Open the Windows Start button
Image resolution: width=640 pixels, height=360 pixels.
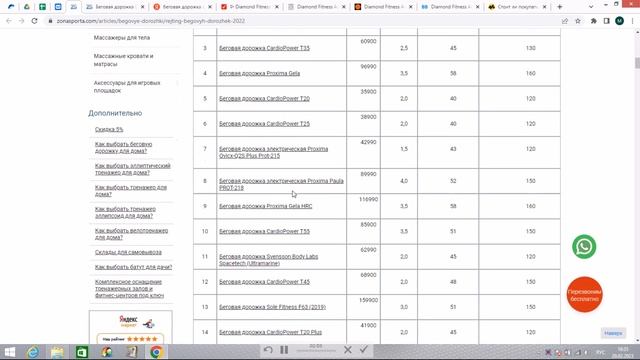9,352
